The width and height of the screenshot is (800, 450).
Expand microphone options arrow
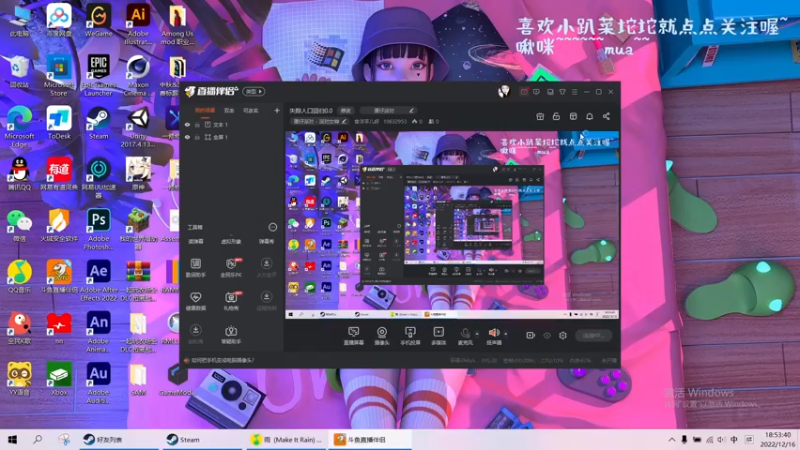[477, 334]
